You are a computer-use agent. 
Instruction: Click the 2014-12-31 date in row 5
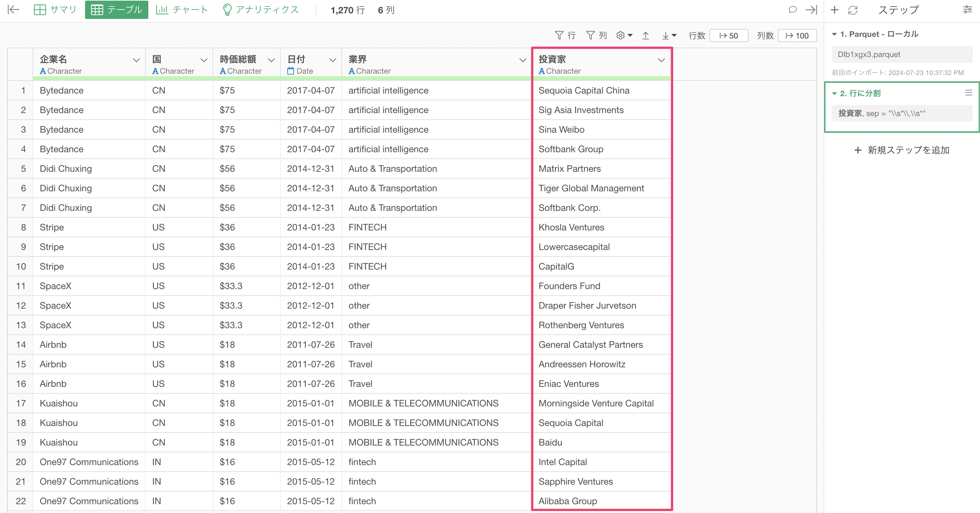(x=311, y=169)
